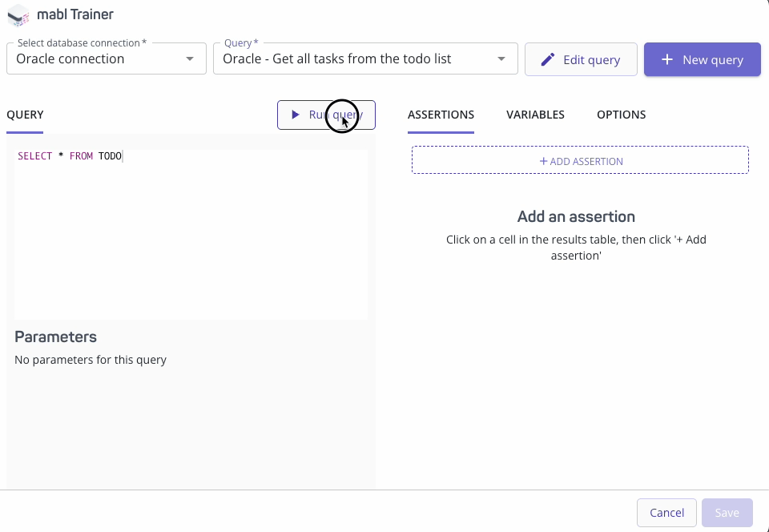Expand the Query selection dropdown arrow
The width and height of the screenshot is (769, 532).
click(x=501, y=59)
